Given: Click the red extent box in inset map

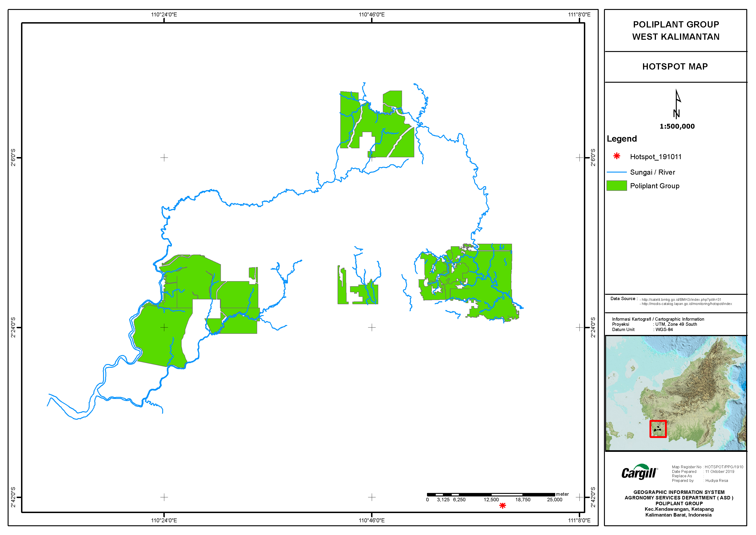Looking at the screenshot, I should [658, 429].
